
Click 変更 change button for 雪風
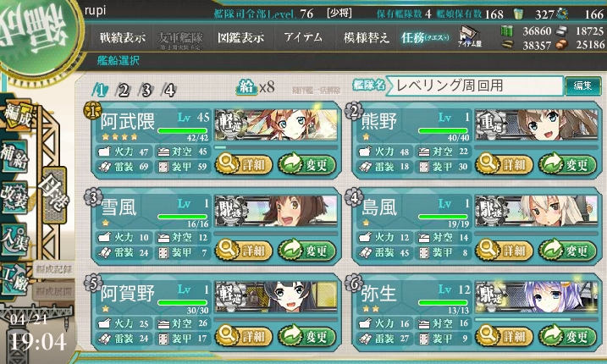pos(306,251)
